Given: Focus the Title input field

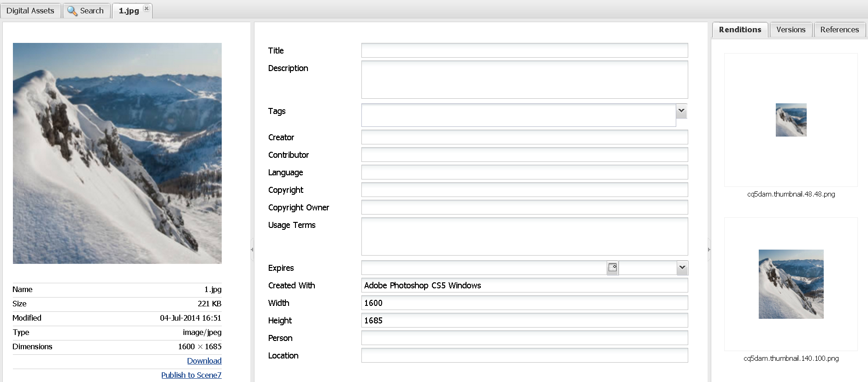Looking at the screenshot, I should [525, 50].
